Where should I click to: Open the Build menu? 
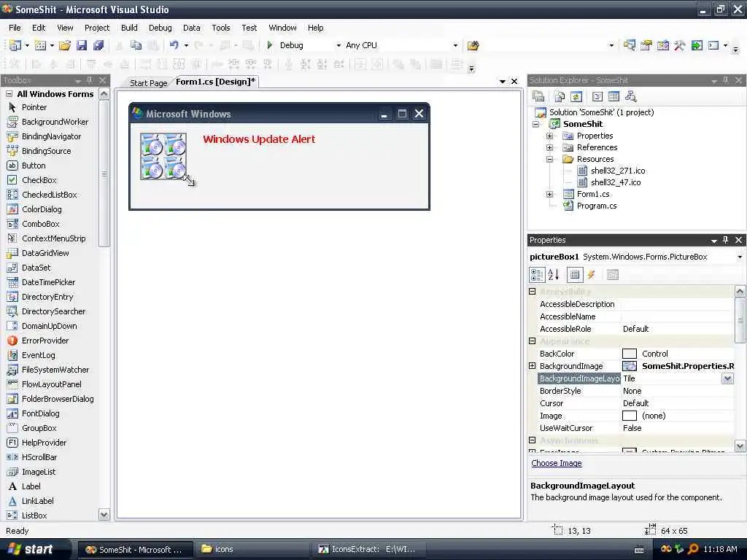(129, 28)
